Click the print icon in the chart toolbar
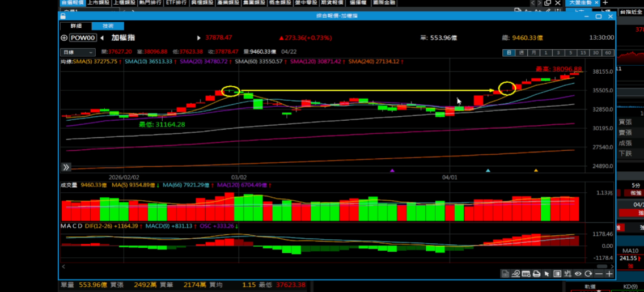644x292 pixels. (x=536, y=274)
